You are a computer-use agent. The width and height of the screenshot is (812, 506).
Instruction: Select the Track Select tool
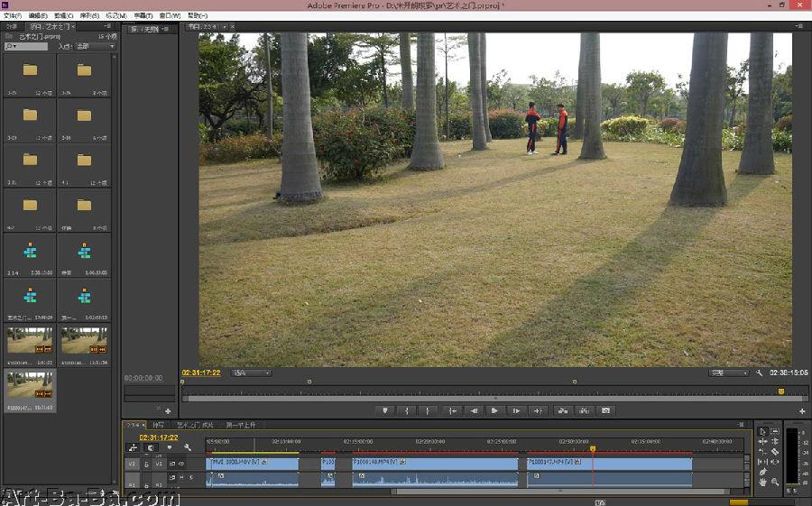[775, 431]
